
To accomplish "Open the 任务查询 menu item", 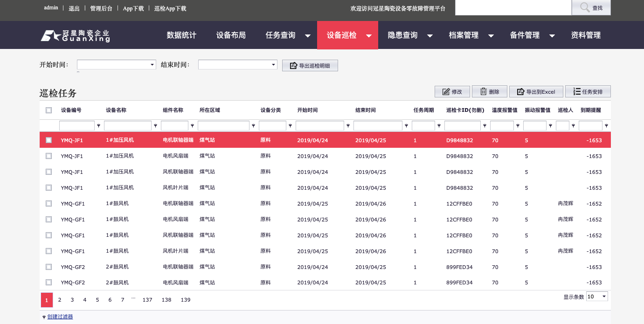I will pyautogui.click(x=281, y=35).
